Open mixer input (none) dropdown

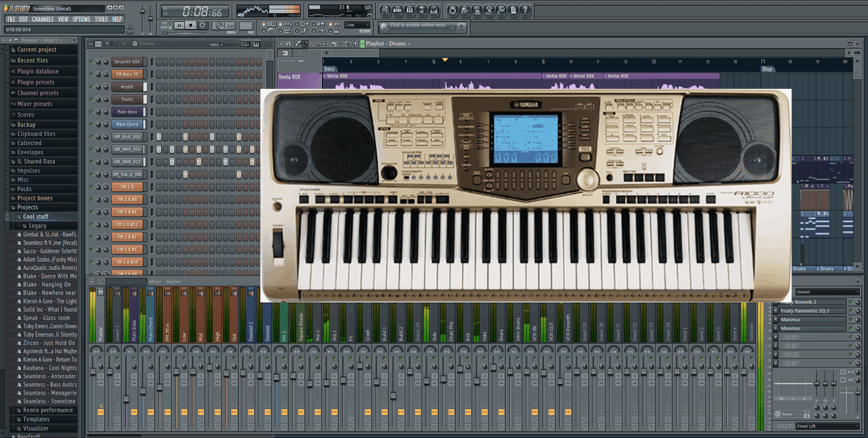pyautogui.click(x=828, y=292)
